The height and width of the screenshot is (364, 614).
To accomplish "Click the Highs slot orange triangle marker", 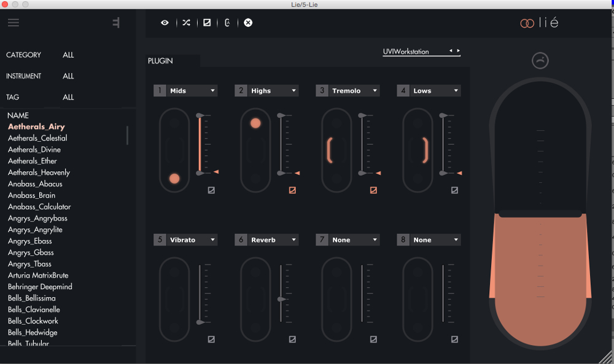I will tap(298, 173).
